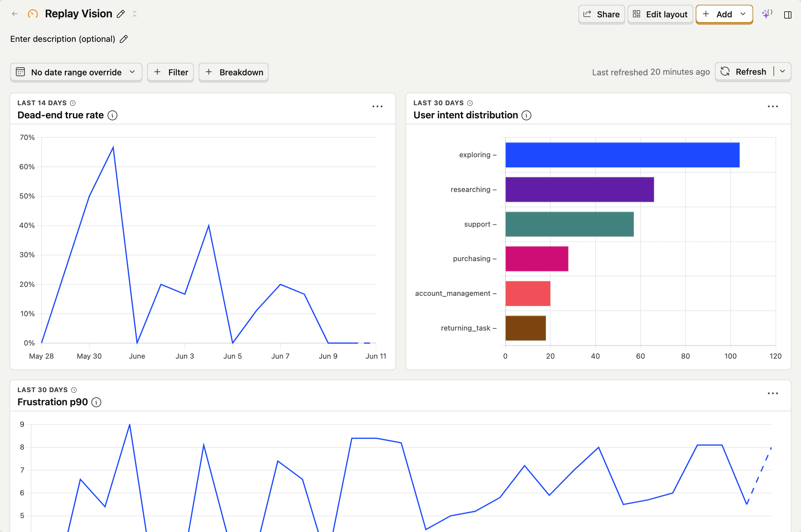This screenshot has height=532, width=801.
Task: Click the exploring axis label
Action: click(475, 155)
